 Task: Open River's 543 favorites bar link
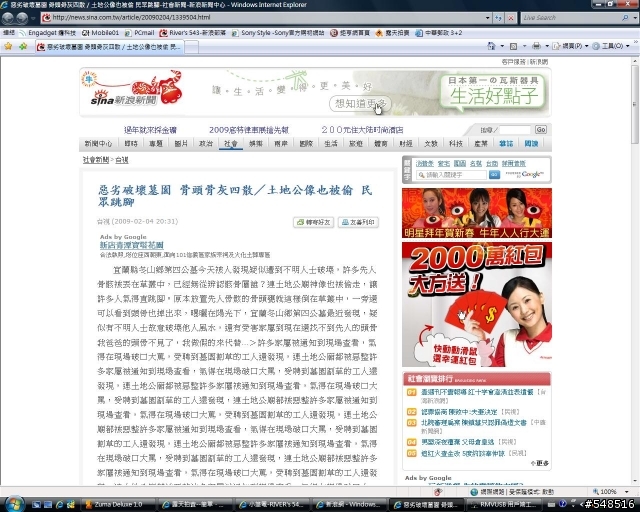click(x=193, y=33)
